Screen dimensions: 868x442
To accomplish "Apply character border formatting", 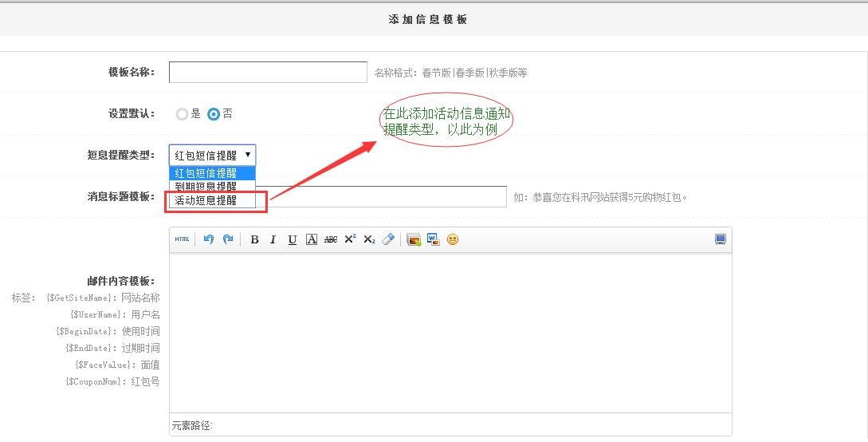I will click(x=312, y=239).
